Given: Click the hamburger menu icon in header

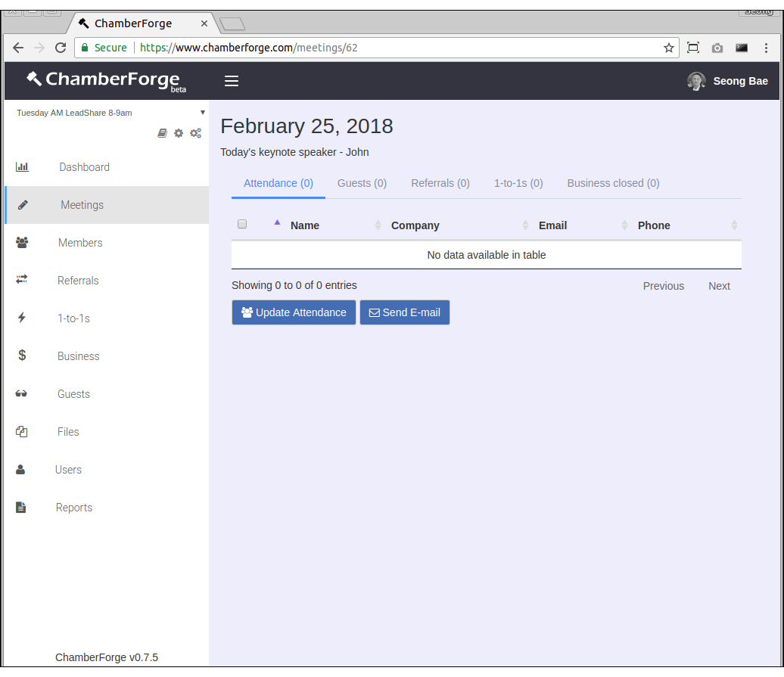Looking at the screenshot, I should 232,81.
